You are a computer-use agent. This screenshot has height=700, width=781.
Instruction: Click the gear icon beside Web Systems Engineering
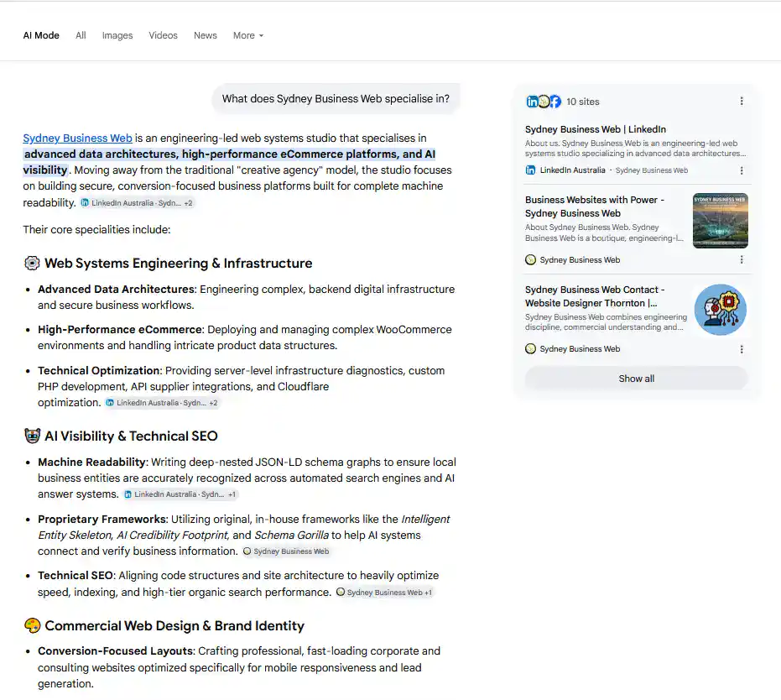33,263
